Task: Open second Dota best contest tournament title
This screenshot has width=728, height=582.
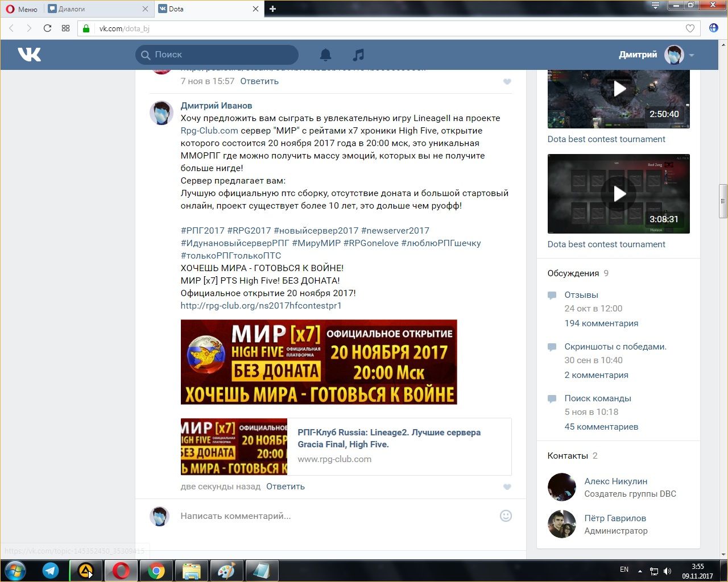Action: [606, 244]
